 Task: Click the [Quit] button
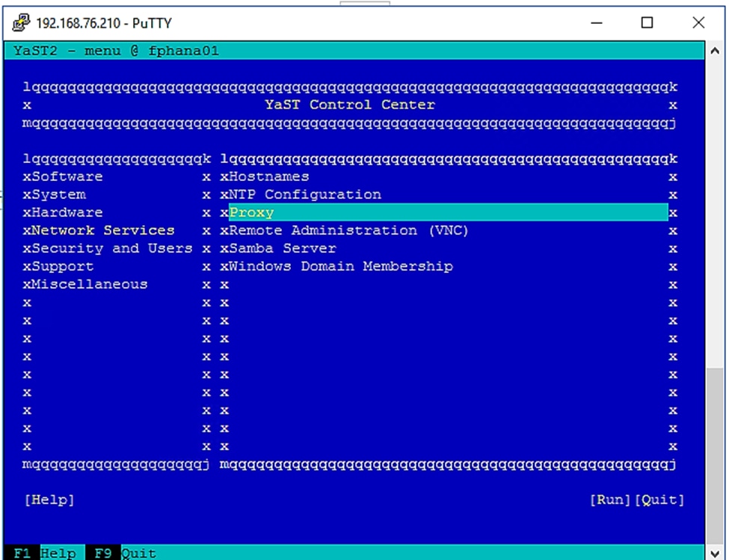659,499
